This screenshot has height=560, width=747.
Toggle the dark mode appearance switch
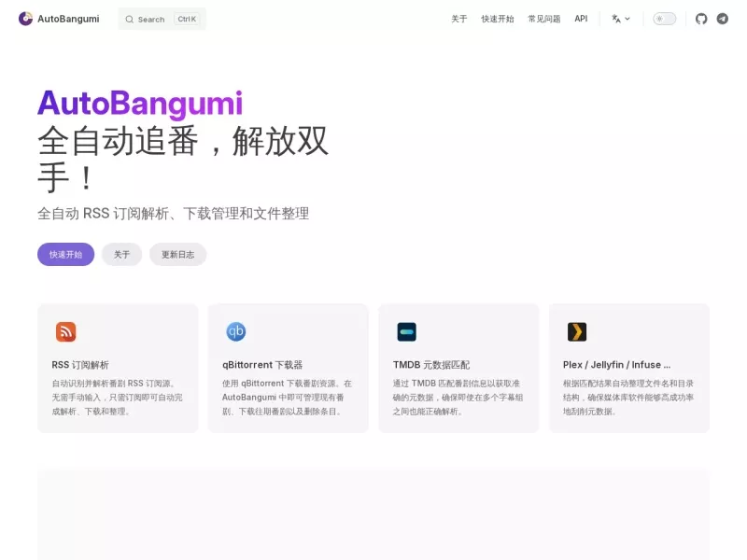coord(664,19)
